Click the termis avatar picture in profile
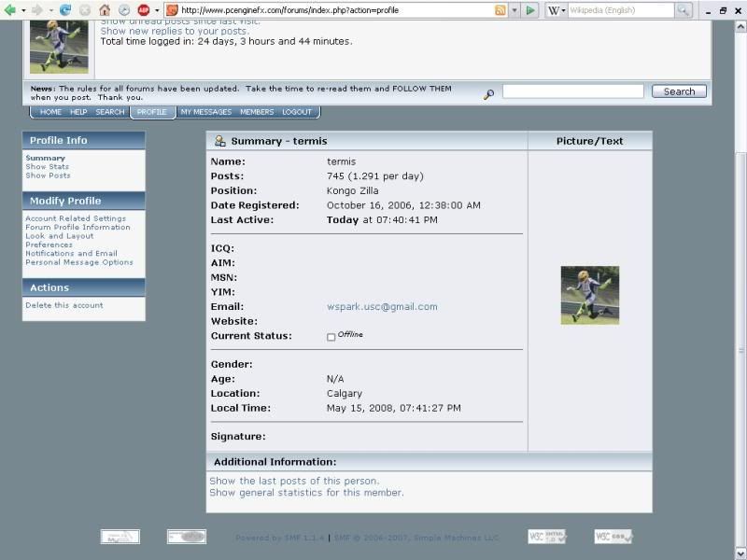Screen dimensions: 747x560 (x=589, y=295)
